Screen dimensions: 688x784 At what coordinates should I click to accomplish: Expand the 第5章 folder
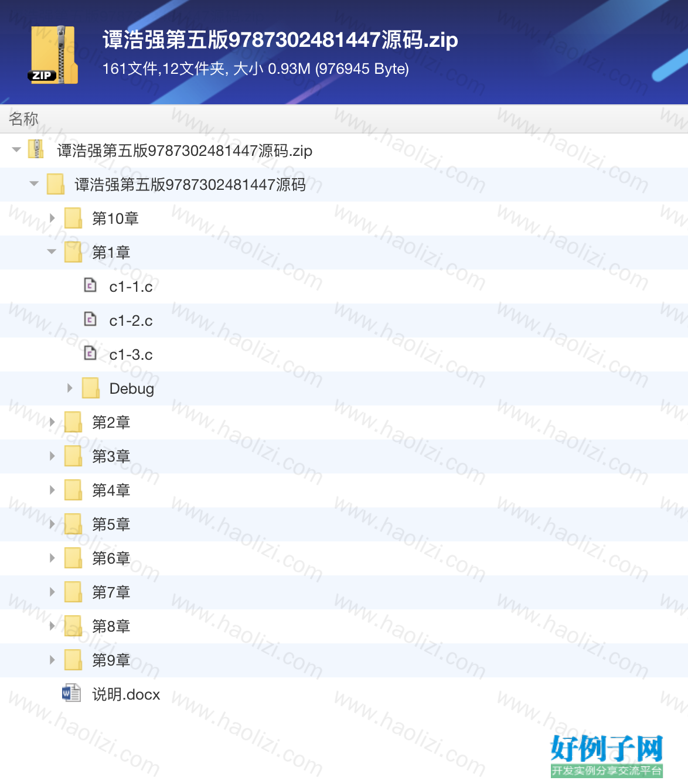point(52,524)
